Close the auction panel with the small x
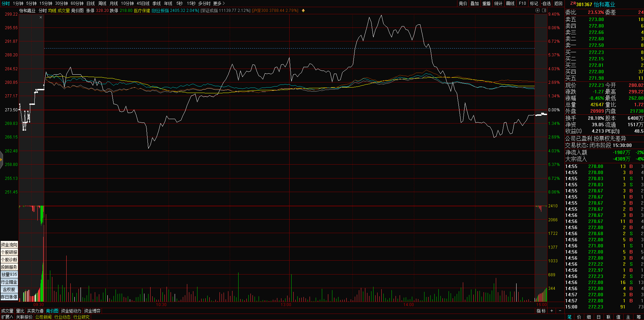 tap(41, 17)
